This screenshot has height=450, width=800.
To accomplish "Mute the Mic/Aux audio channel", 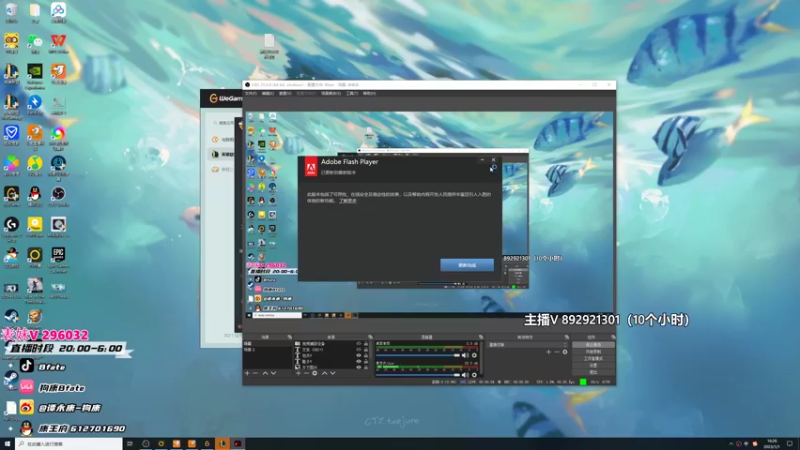I will point(465,375).
